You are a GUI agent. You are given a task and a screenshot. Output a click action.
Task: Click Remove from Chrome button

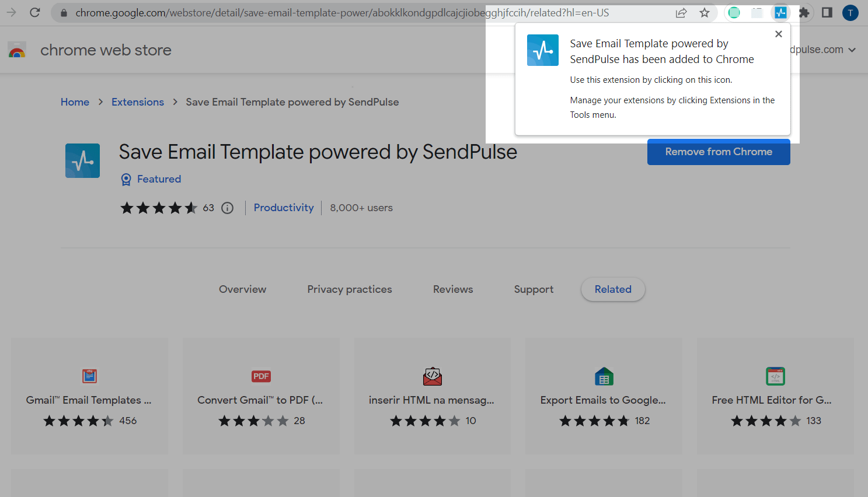719,152
